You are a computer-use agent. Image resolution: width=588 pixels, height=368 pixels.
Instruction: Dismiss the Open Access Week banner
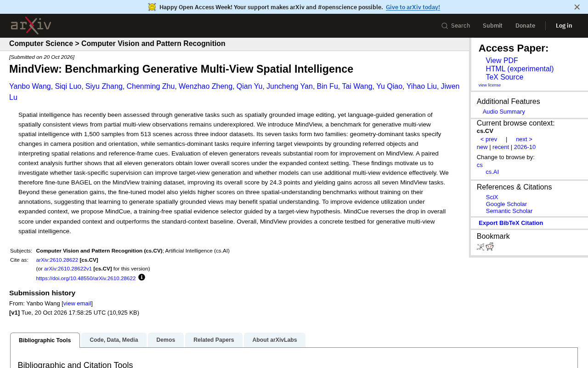[x=577, y=7]
